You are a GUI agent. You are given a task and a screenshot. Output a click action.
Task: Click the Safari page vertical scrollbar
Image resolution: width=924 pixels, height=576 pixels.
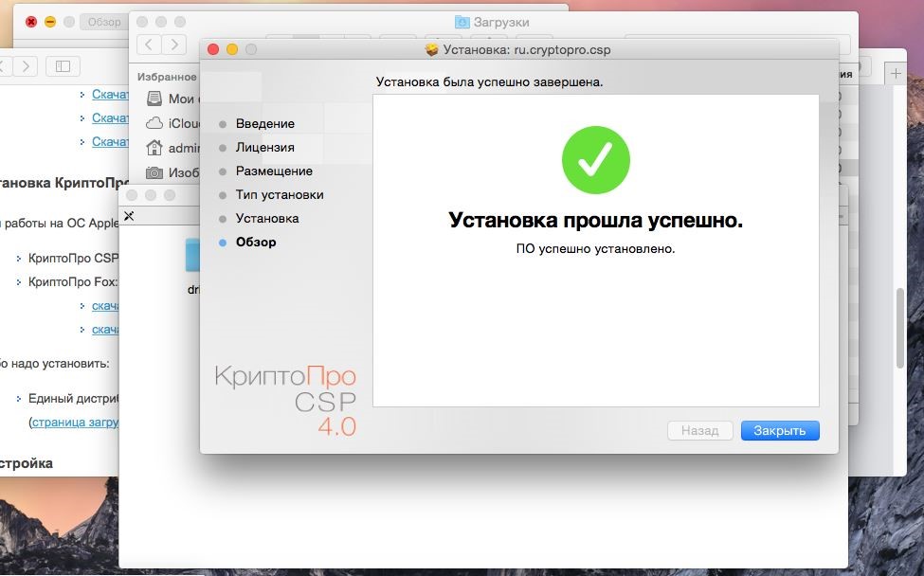pos(900,328)
